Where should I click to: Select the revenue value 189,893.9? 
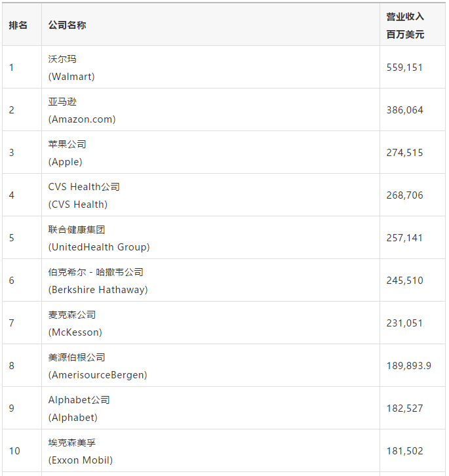(x=409, y=366)
